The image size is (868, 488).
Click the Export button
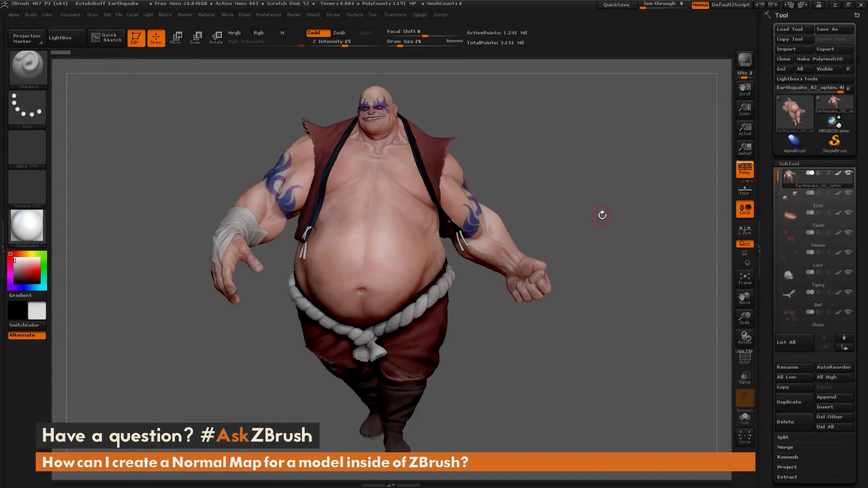(834, 49)
